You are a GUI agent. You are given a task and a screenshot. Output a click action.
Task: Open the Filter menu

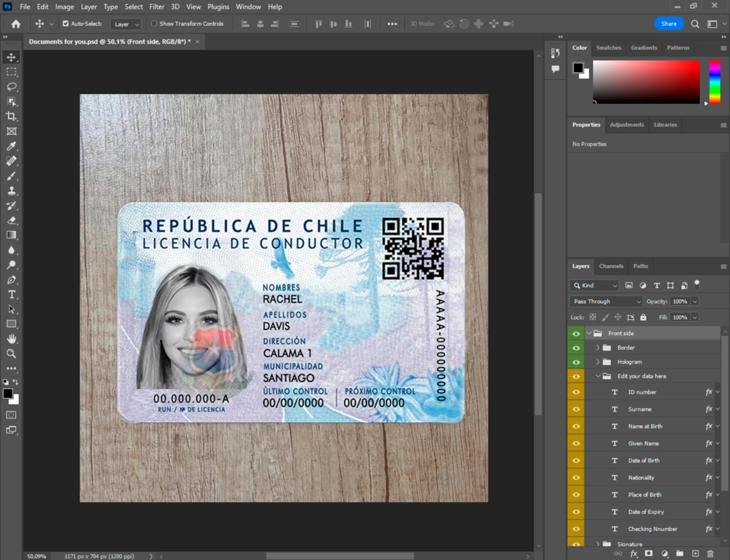coord(156,7)
